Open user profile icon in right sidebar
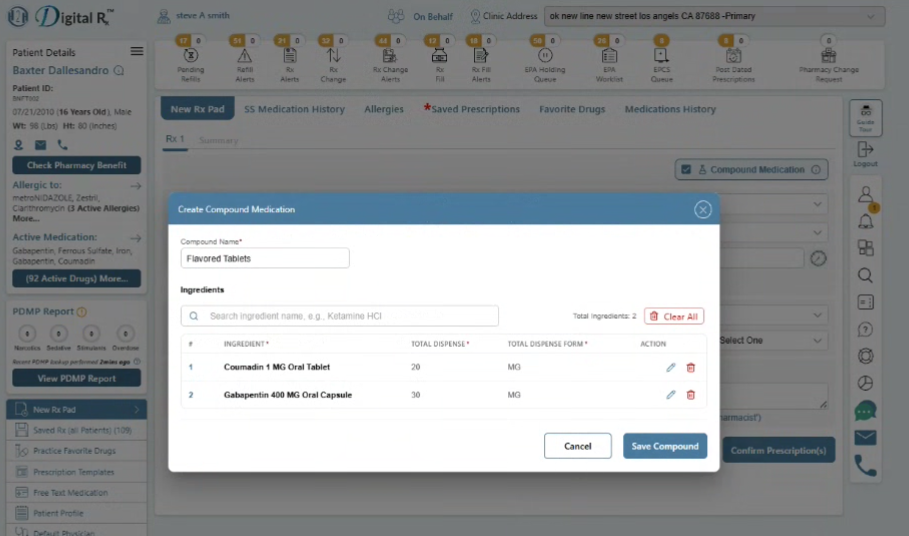The height and width of the screenshot is (536, 909). [x=866, y=194]
